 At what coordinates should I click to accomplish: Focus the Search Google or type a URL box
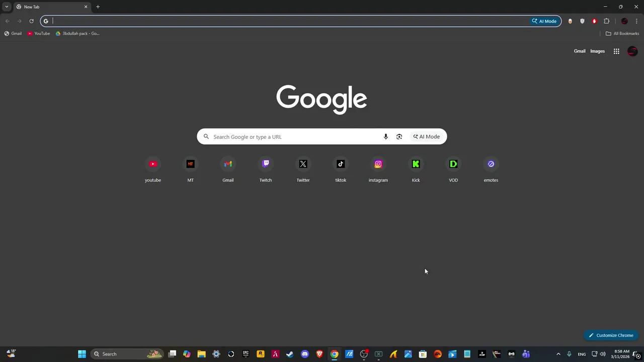[x=322, y=137]
